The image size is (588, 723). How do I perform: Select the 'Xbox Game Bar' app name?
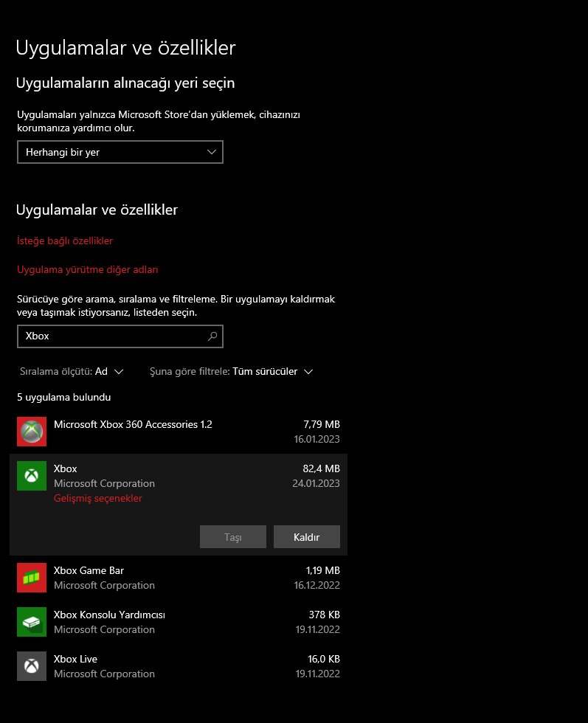click(89, 570)
